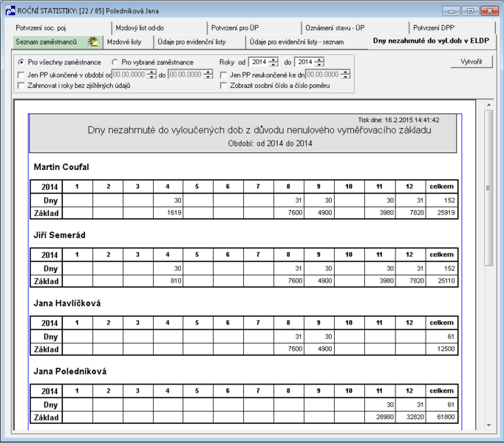Click the report scrollbar up arrow

click(488, 105)
